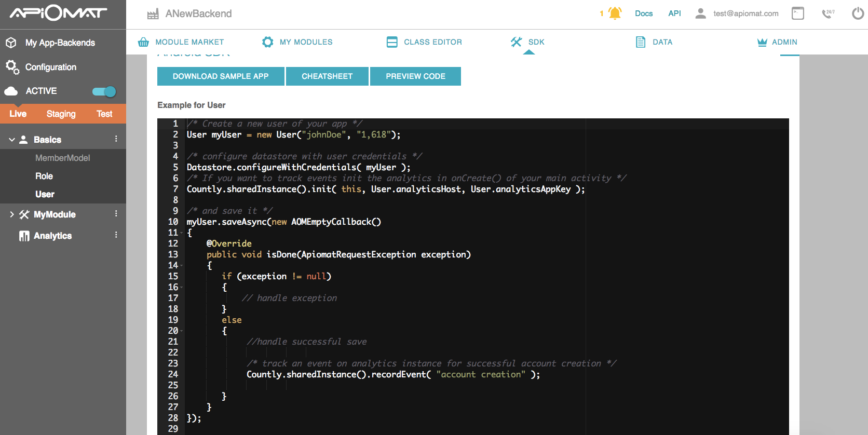Click the Class Editor icon
This screenshot has height=435, width=868.
click(392, 42)
